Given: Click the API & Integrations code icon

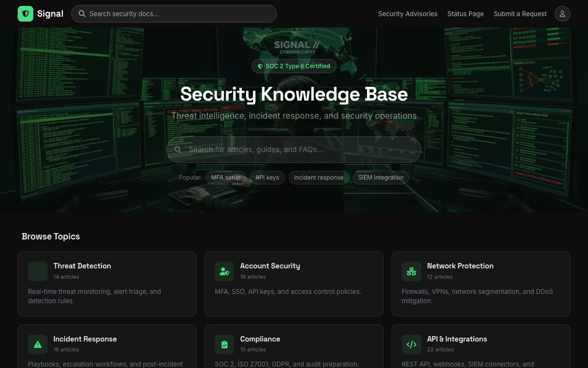Looking at the screenshot, I should tap(412, 344).
